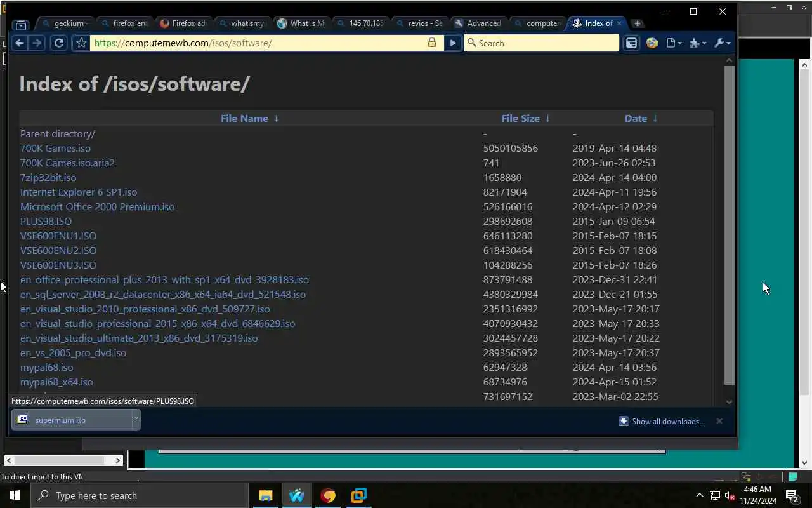Image resolution: width=812 pixels, height=508 pixels.
Task: Close the downloads bar with the X
Action: (x=719, y=421)
